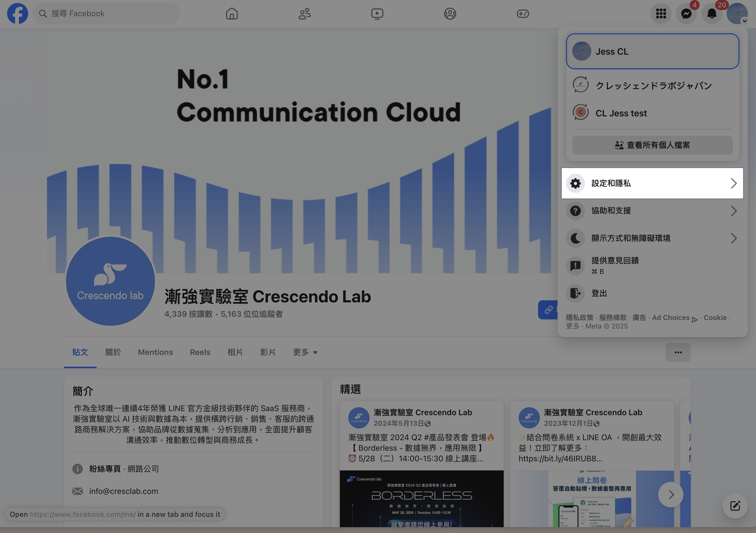The height and width of the screenshot is (533, 756).
Task: Click the Crescendo lab profile picture
Action: coord(110,281)
